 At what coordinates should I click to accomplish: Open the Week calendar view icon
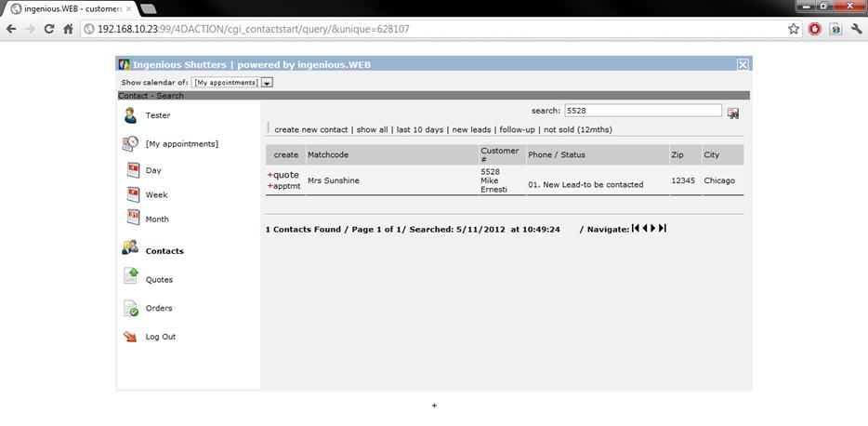pyautogui.click(x=133, y=194)
